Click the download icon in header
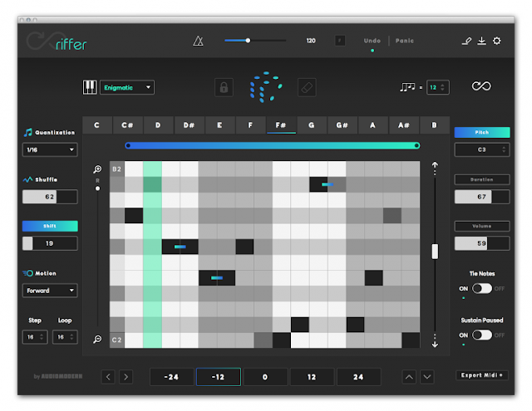Image resolution: width=532 pixels, height=411 pixels. tap(481, 41)
